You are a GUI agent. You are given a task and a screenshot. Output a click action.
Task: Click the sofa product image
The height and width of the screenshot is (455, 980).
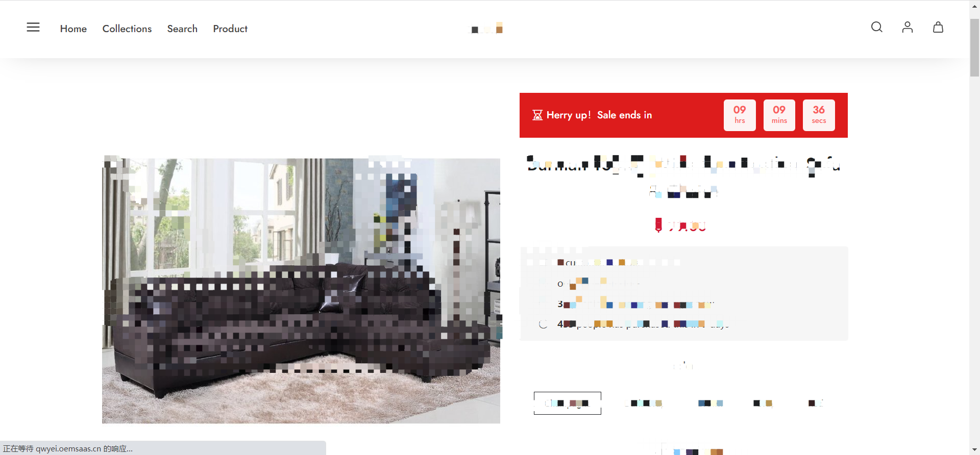pos(301,291)
